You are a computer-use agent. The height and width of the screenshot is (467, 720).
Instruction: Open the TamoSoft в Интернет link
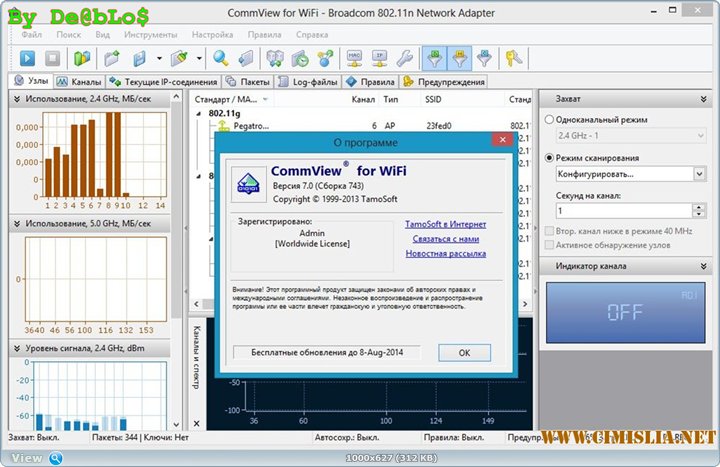(x=445, y=224)
